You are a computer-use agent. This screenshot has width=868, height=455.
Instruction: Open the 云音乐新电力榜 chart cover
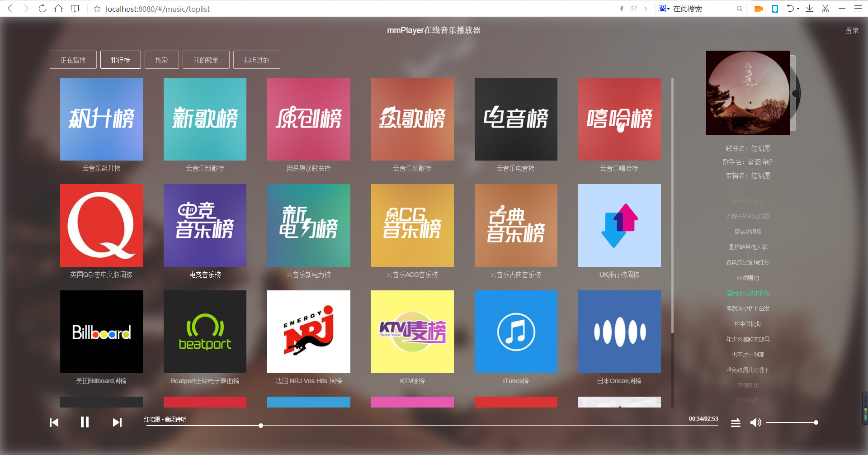(x=309, y=225)
